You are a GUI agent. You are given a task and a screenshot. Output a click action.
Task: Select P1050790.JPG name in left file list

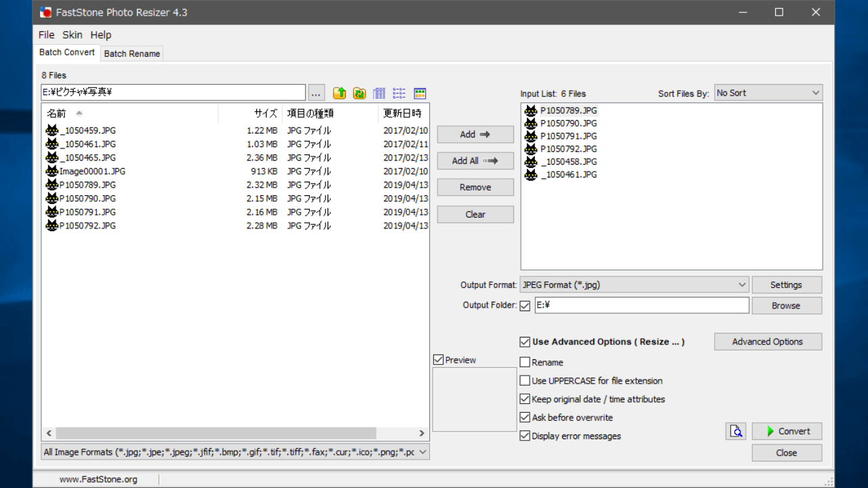point(87,198)
